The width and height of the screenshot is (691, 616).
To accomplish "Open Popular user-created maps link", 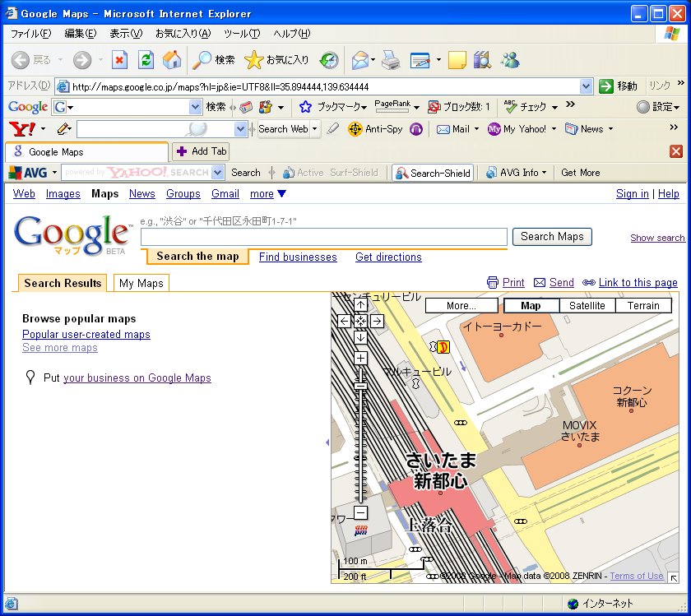I will tap(86, 335).
